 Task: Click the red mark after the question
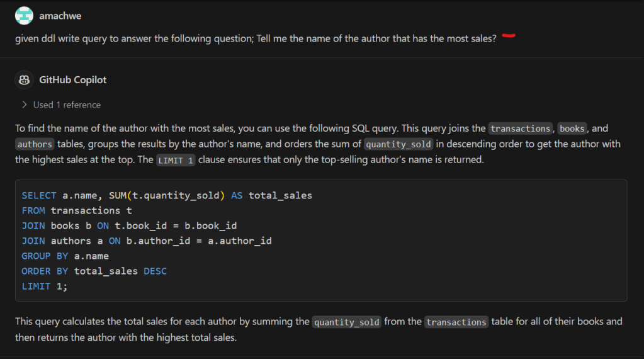(509, 37)
